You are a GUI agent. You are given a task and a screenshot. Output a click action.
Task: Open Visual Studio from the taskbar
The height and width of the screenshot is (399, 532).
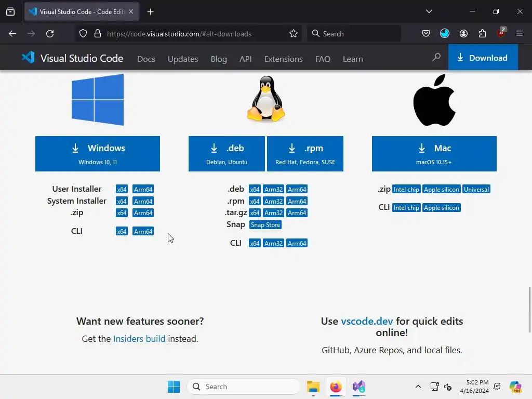(358, 387)
